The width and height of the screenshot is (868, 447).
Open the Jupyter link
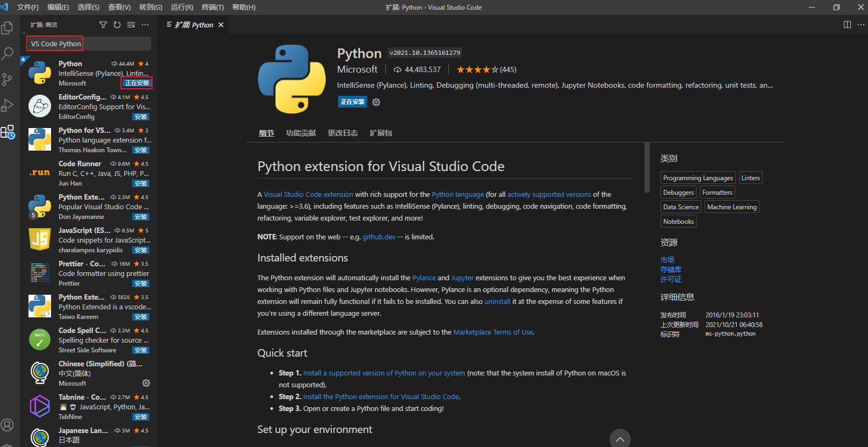462,278
